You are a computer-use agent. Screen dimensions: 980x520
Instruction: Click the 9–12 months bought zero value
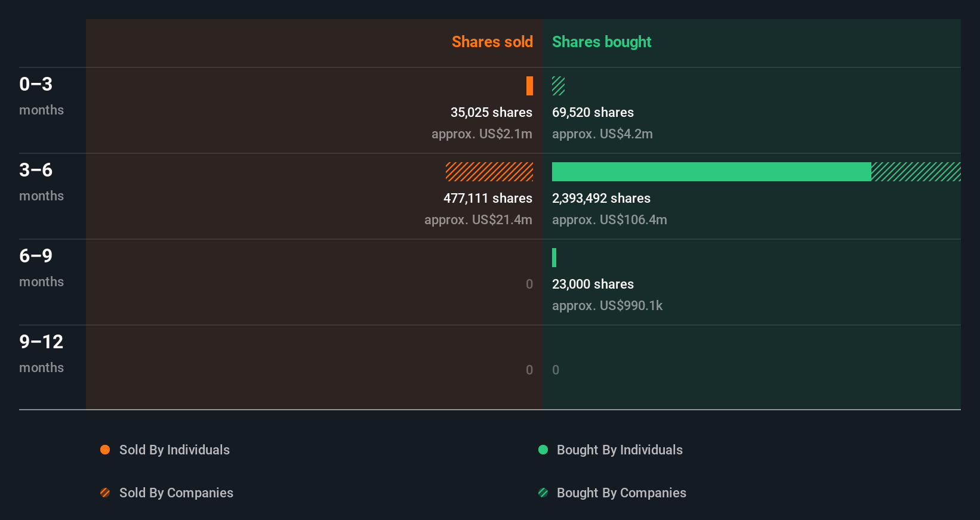pyautogui.click(x=556, y=370)
